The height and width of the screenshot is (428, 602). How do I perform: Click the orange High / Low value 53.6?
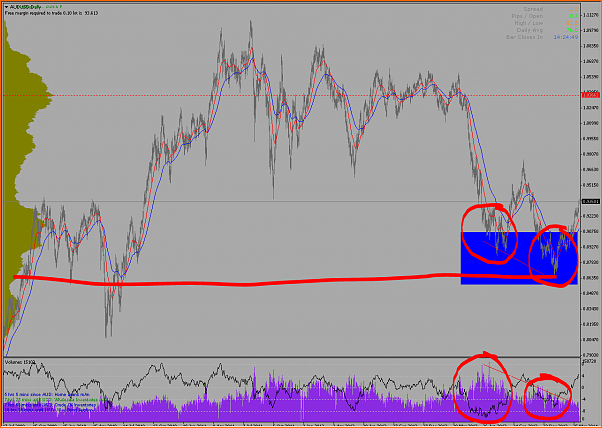[573, 23]
